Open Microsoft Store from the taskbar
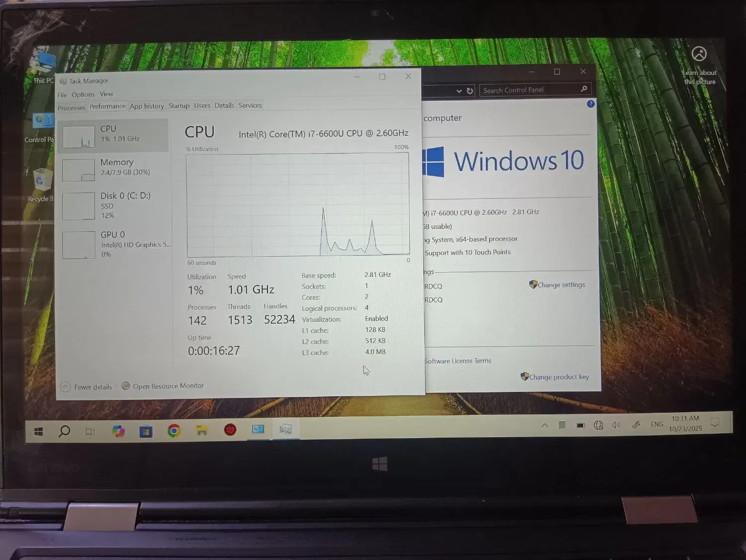Screen dimensions: 746x560 [x=146, y=431]
